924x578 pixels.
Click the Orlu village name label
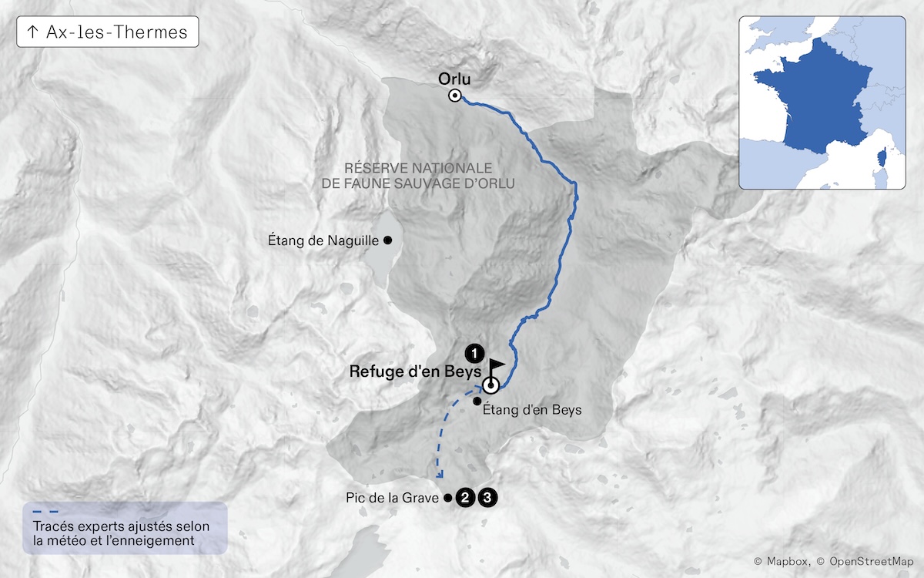(x=454, y=78)
